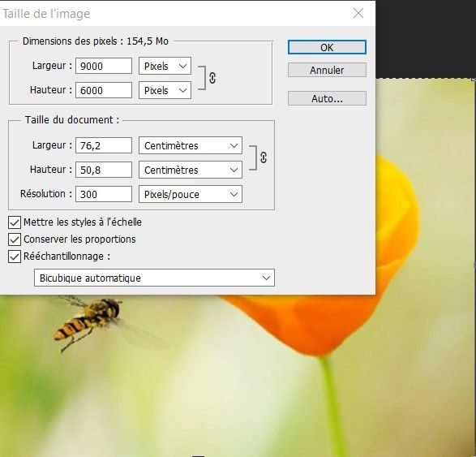Select the document Hauteur field 50,8
The width and height of the screenshot is (476, 457).
(104, 170)
